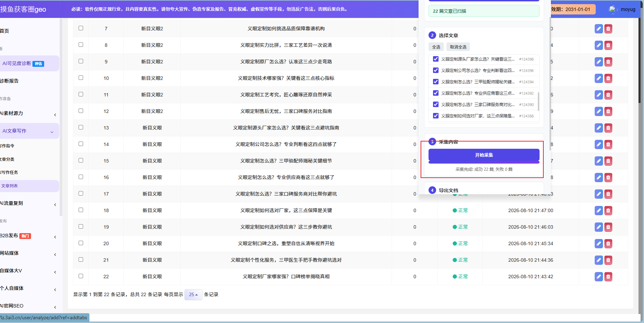Screen dimensions: 644x323
Task: Open the 文章列表 sidebar item
Action: (29, 186)
